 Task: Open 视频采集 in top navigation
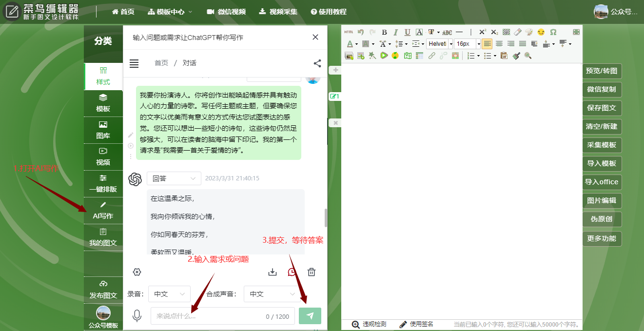click(278, 12)
